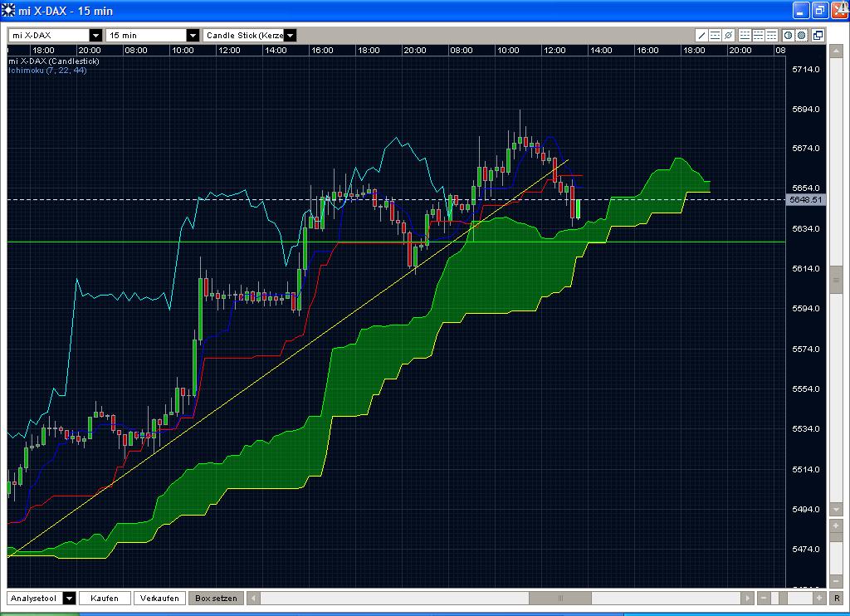Click the 14:00 label right of 12:00 on time axis
Screen dimensions: 850x616
pos(601,51)
